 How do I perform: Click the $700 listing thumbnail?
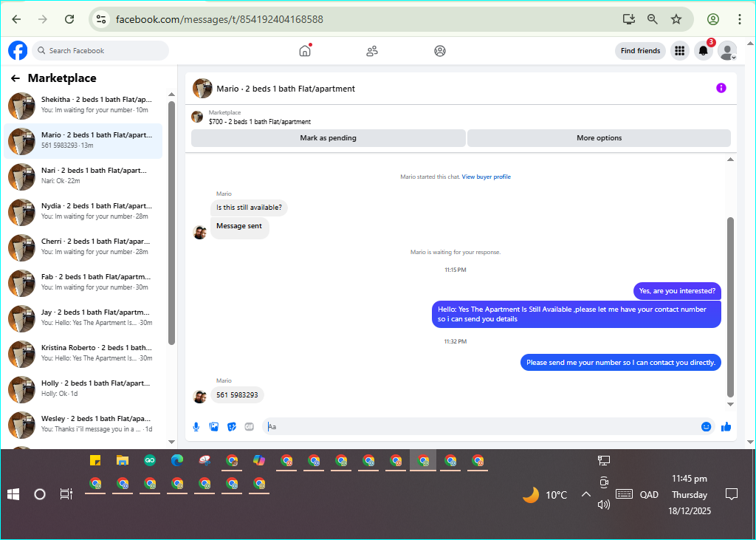coord(196,117)
